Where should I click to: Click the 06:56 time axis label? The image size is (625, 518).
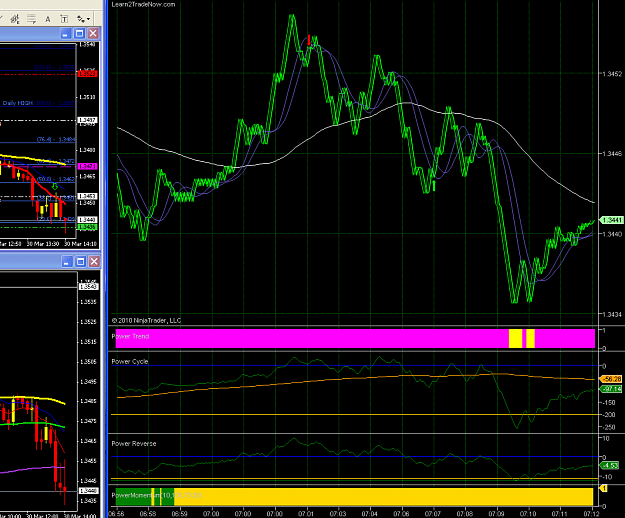(116, 514)
